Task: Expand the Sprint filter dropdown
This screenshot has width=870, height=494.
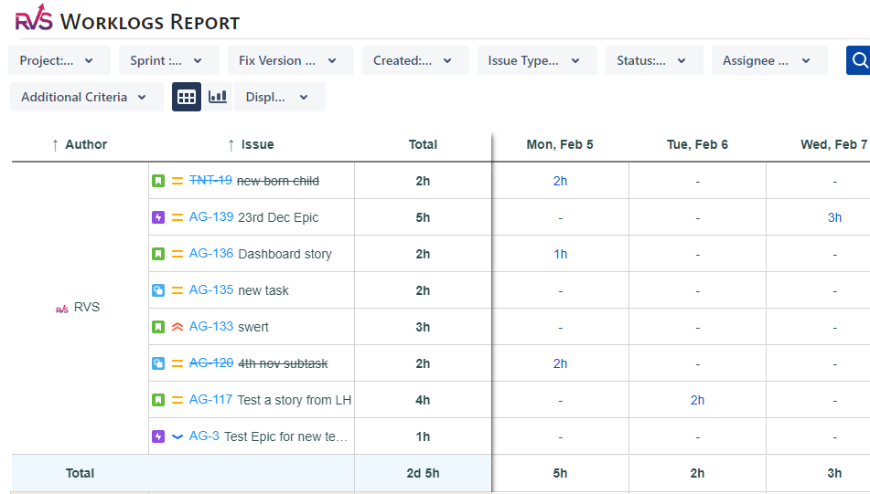Action: coord(167,61)
